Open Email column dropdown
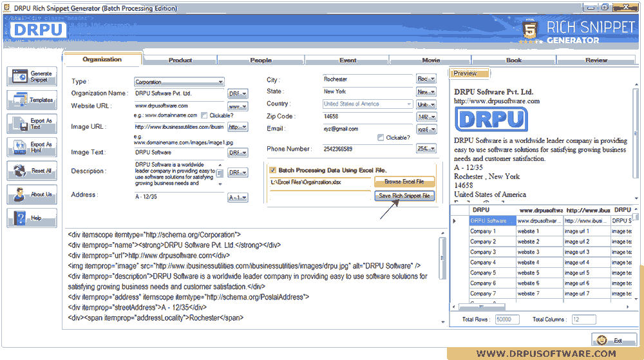This screenshot has width=644, height=360. coord(426,129)
